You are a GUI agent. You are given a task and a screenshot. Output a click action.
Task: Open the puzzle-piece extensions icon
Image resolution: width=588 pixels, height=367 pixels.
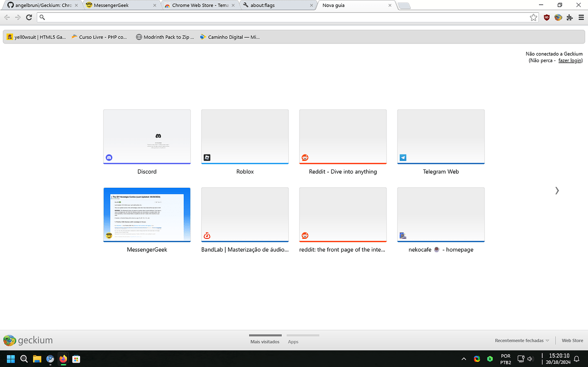[x=570, y=17]
